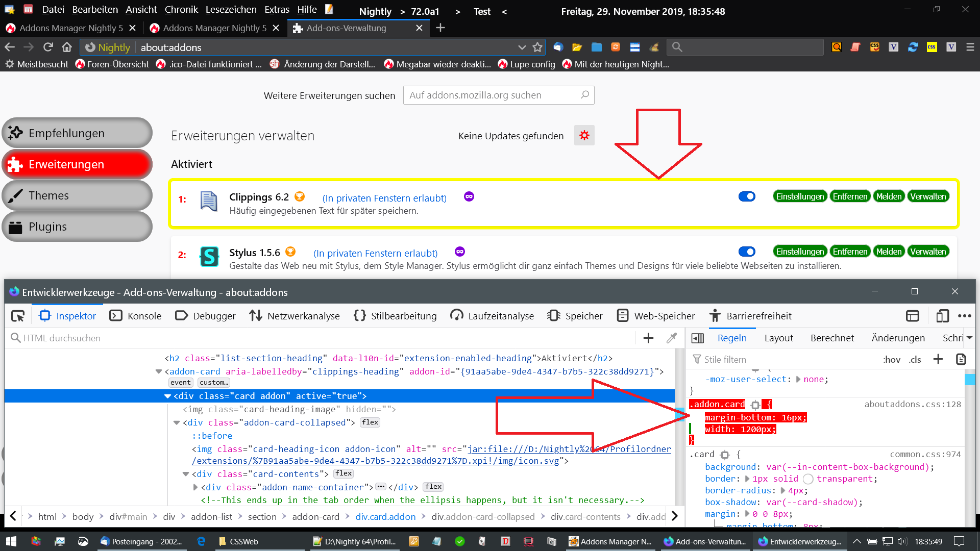Image resolution: width=980 pixels, height=551 pixels.
Task: Add new CSS rule plus icon
Action: pyautogui.click(x=938, y=359)
